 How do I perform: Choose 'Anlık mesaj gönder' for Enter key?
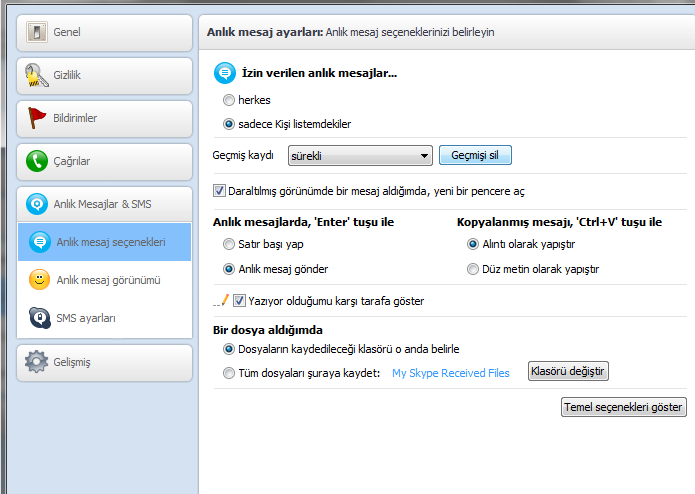(229, 269)
